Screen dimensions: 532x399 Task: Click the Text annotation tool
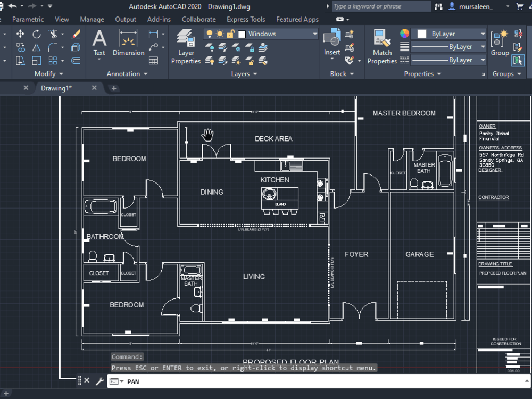[x=99, y=43]
